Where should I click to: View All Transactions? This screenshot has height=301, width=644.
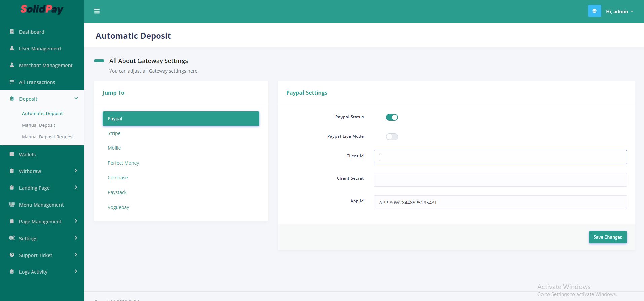click(37, 82)
